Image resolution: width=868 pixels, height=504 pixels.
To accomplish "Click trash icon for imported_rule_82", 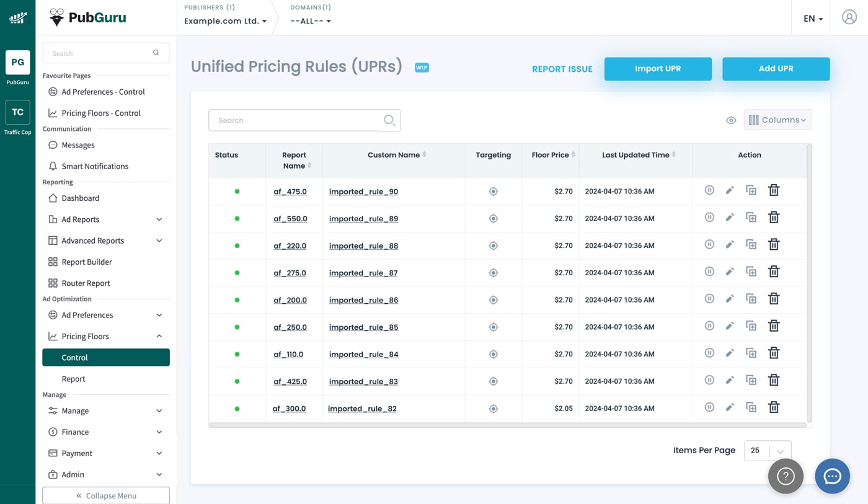I will pyautogui.click(x=774, y=407).
